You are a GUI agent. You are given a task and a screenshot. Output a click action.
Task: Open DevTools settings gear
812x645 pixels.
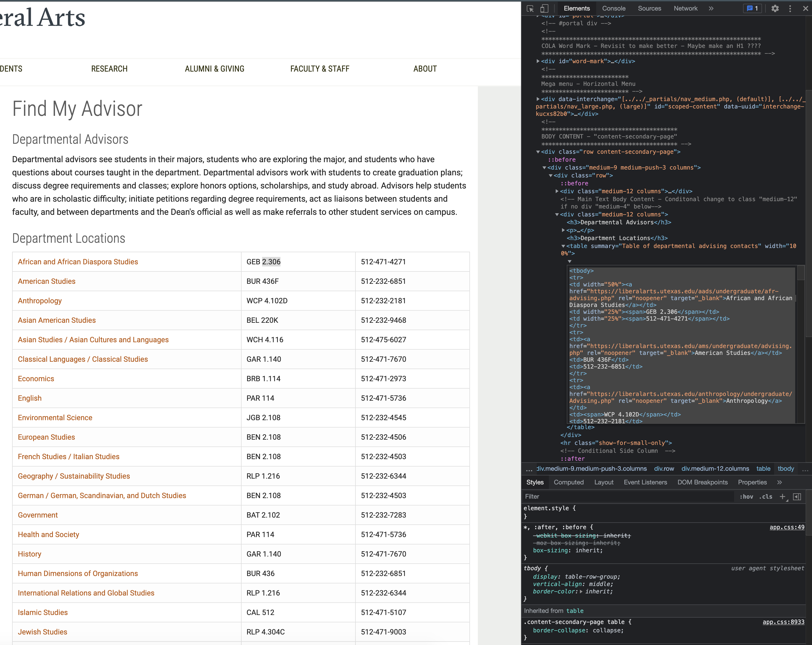775,8
